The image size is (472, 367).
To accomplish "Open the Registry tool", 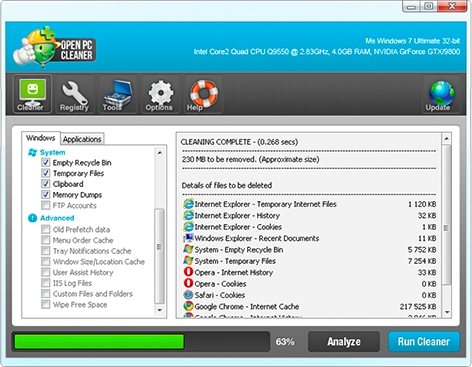I will pos(75,94).
